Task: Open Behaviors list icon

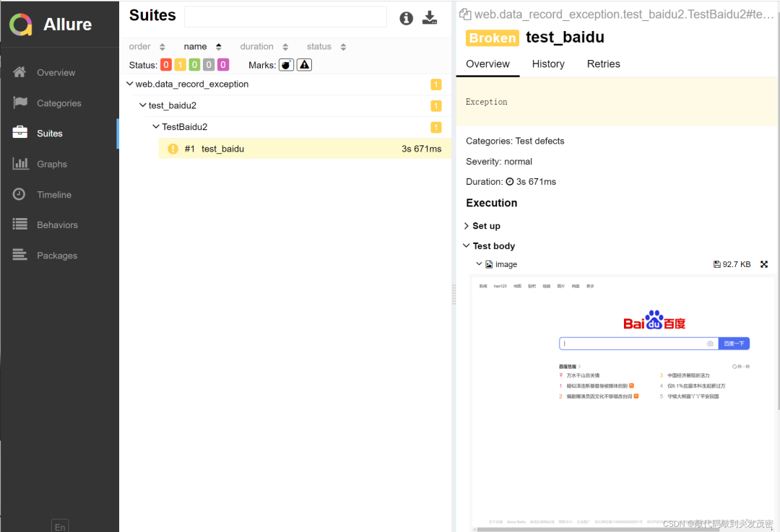Action: pyautogui.click(x=20, y=224)
